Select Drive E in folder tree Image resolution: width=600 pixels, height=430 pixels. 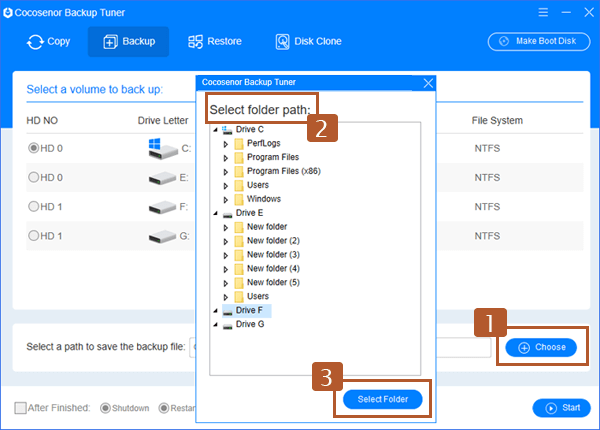(249, 213)
